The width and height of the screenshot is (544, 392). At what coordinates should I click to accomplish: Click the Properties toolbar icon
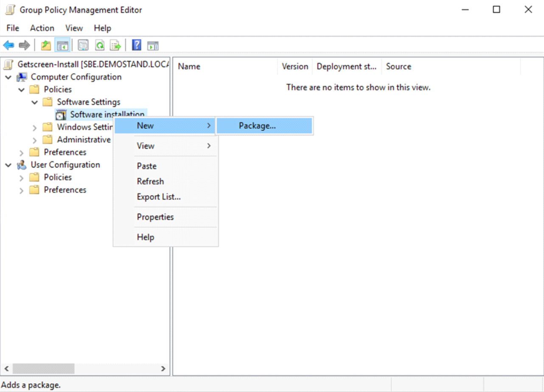coord(83,45)
